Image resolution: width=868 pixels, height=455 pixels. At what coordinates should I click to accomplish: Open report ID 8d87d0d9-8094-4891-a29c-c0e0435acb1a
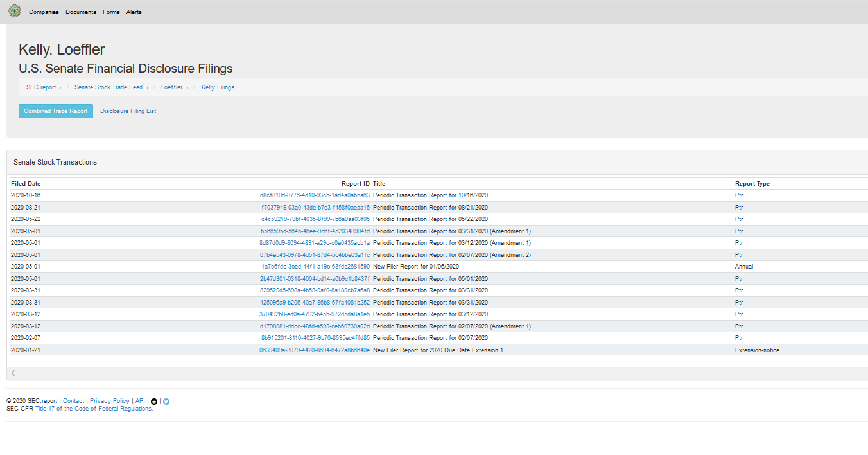tap(315, 243)
